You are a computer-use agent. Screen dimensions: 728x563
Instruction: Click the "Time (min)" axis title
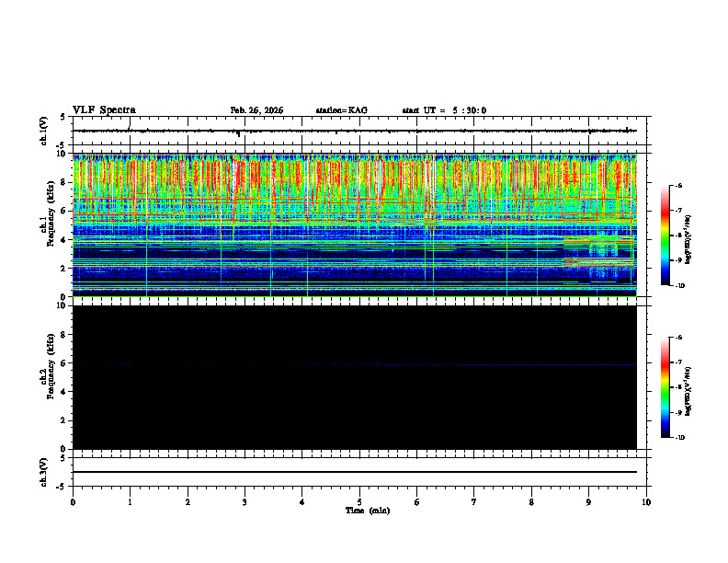tap(368, 511)
